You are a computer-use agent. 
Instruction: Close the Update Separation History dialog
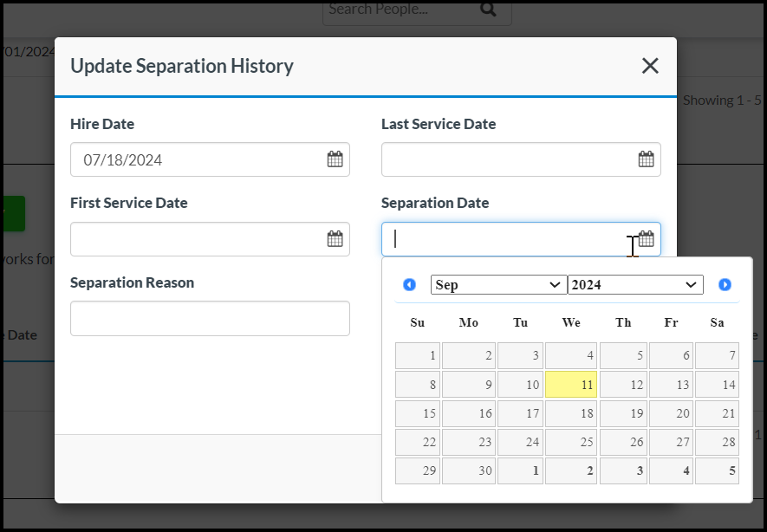pos(650,66)
